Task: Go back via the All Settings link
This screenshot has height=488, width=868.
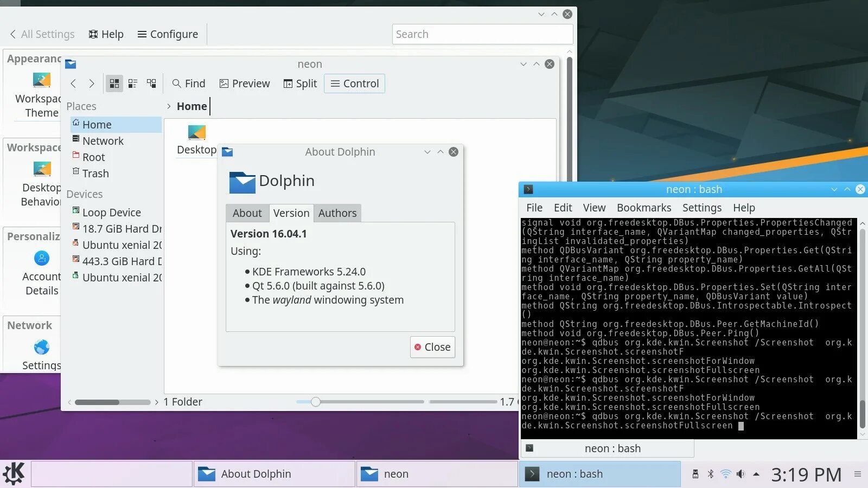Action: point(41,34)
